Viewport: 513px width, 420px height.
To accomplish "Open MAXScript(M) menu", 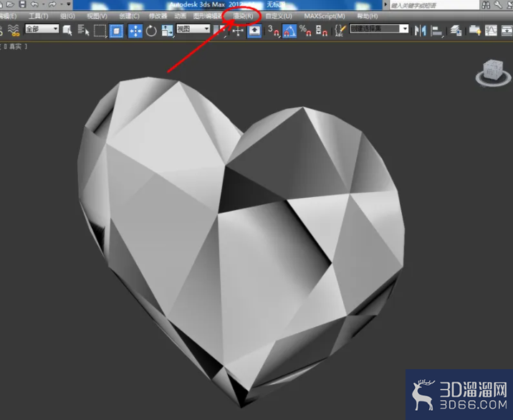I will [325, 16].
